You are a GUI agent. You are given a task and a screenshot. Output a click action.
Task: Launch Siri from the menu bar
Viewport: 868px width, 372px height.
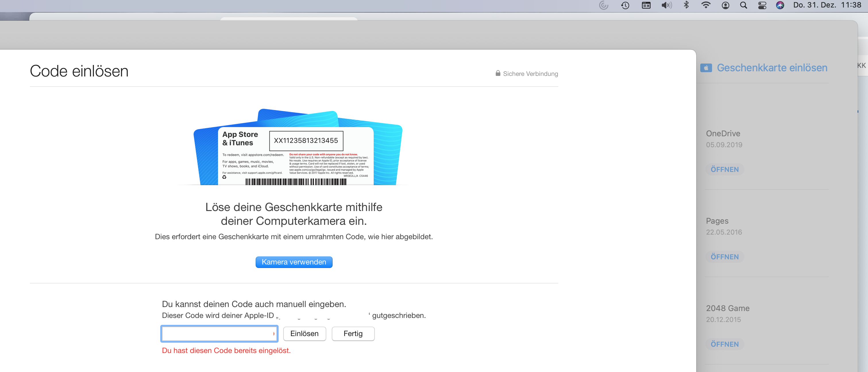(x=780, y=5)
